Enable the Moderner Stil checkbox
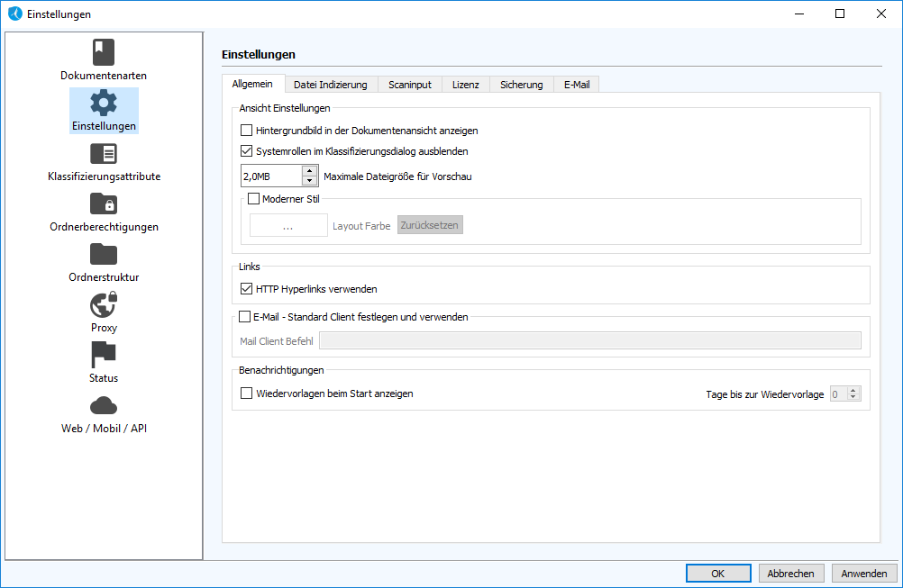Image resolution: width=903 pixels, height=588 pixels. (253, 199)
